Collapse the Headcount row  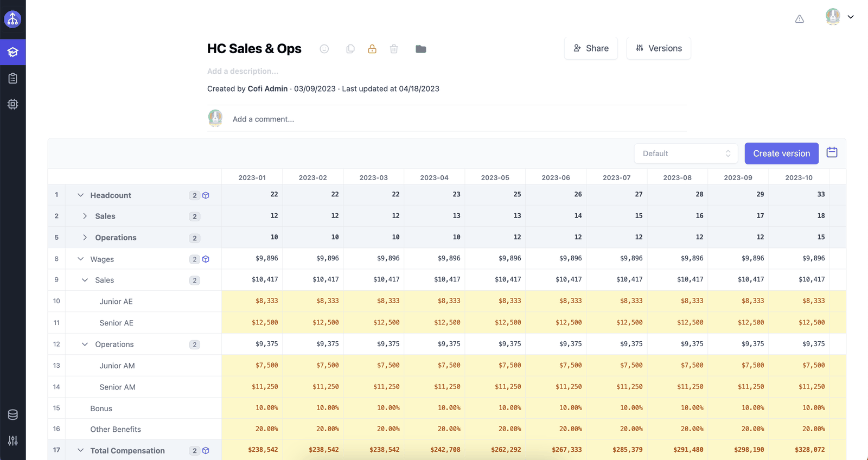coord(81,195)
